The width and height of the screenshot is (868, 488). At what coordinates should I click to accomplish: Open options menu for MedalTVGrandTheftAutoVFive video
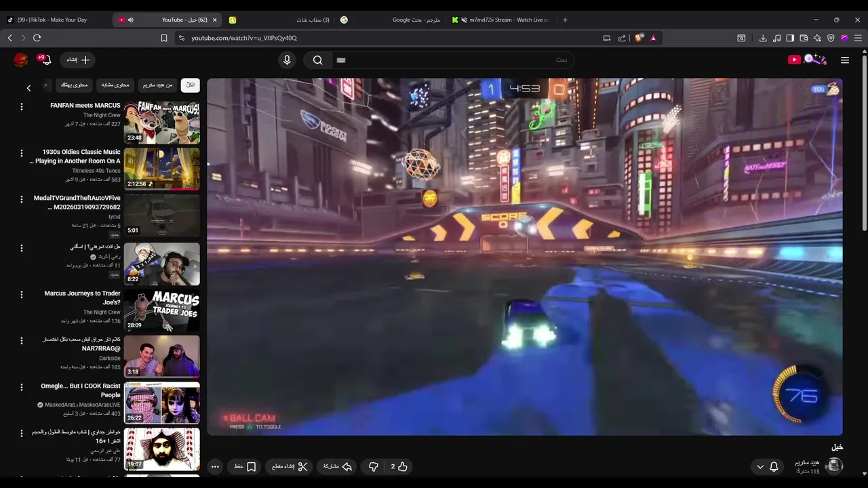click(x=22, y=200)
